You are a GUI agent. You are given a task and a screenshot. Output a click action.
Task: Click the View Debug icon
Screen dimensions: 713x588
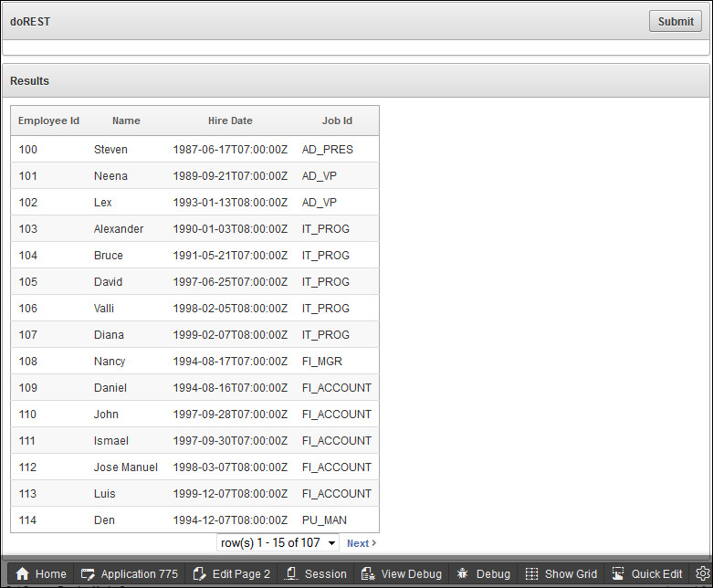pyautogui.click(x=367, y=574)
